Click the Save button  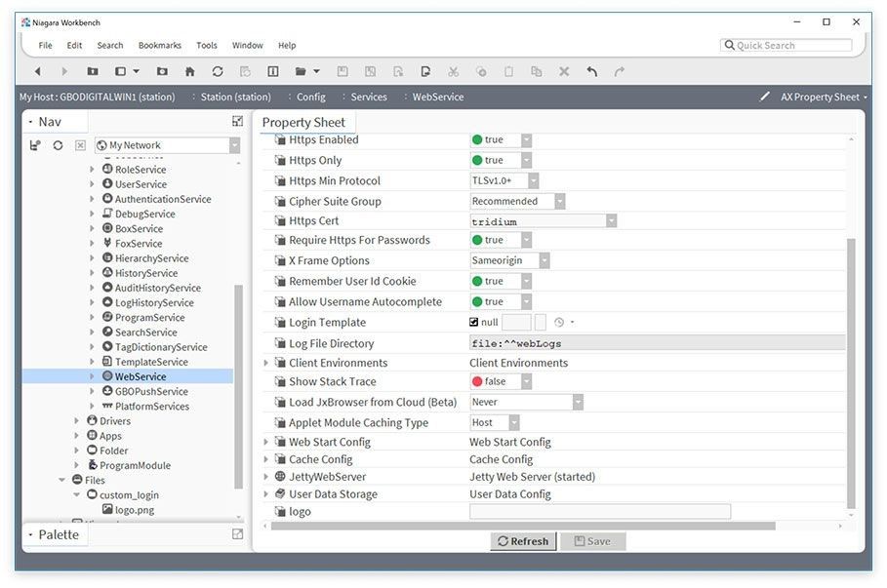click(592, 541)
